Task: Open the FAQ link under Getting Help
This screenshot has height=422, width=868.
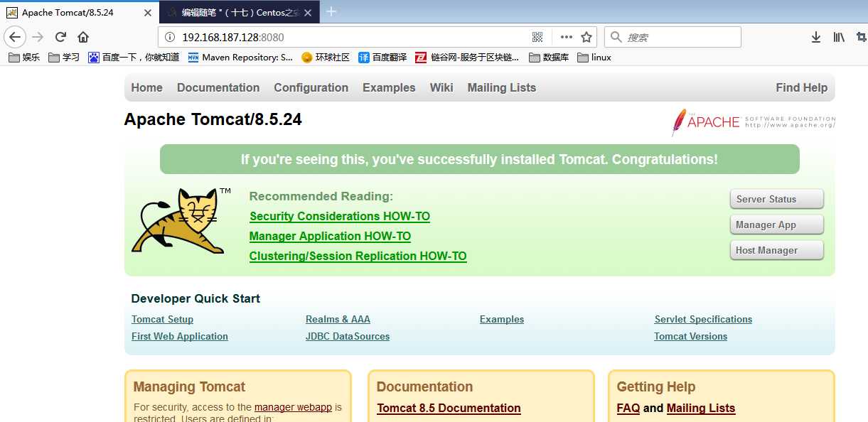Action: point(628,408)
